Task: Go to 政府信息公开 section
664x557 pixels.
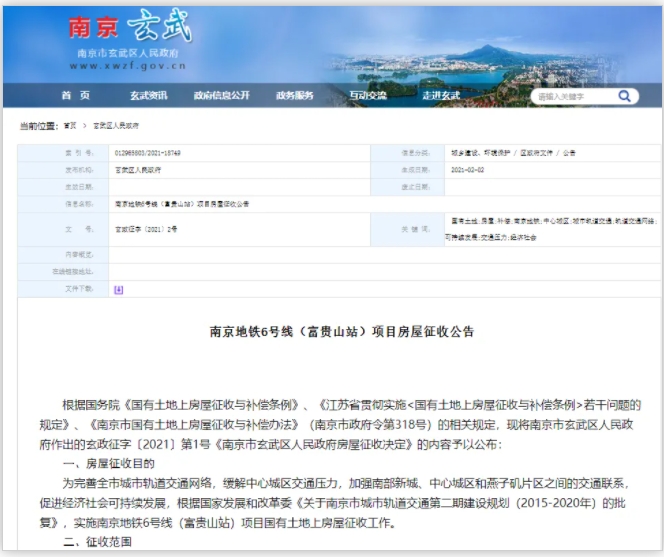Action: click(221, 96)
